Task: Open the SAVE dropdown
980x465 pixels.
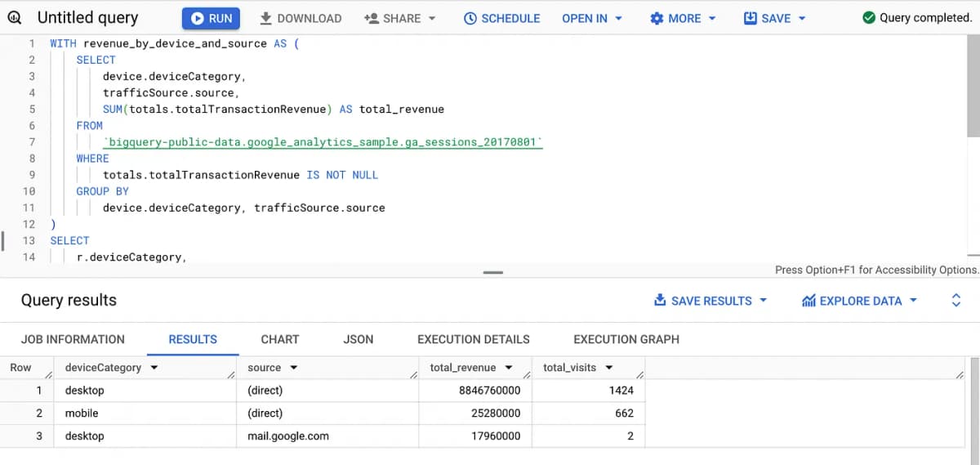Action: (775, 18)
